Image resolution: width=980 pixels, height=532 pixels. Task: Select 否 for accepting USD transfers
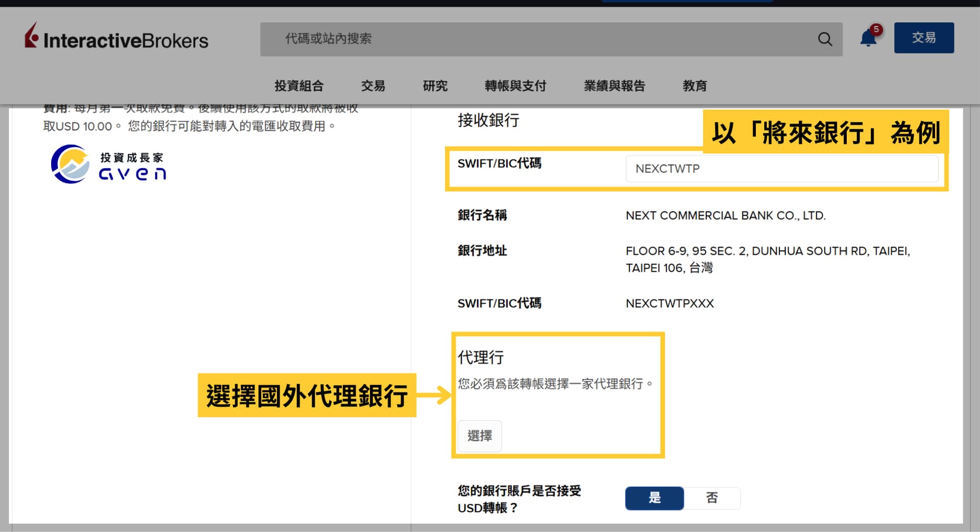click(x=712, y=498)
